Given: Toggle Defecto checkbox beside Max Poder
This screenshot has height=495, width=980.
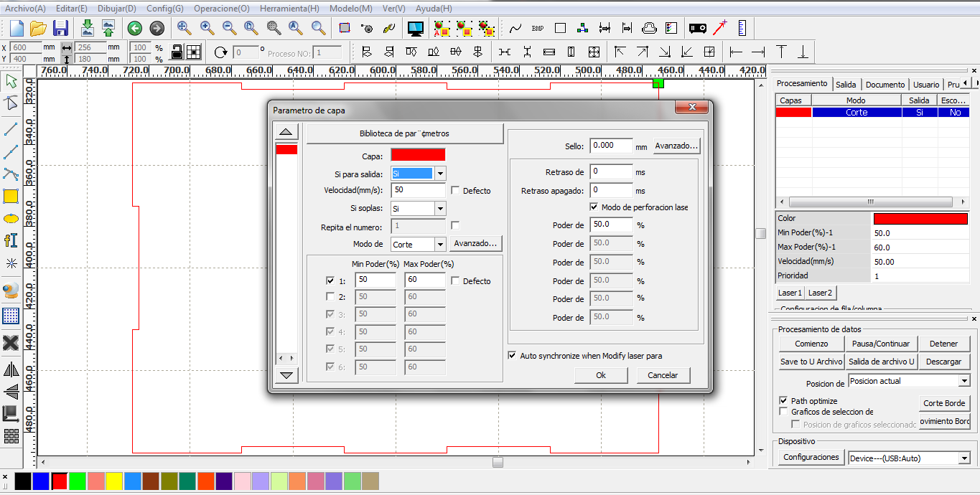Looking at the screenshot, I should [x=455, y=281].
